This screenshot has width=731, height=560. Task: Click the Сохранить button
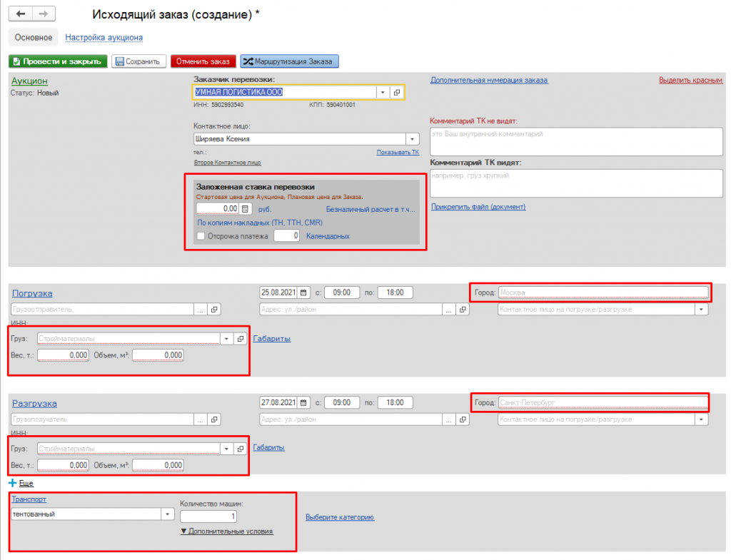[139, 61]
